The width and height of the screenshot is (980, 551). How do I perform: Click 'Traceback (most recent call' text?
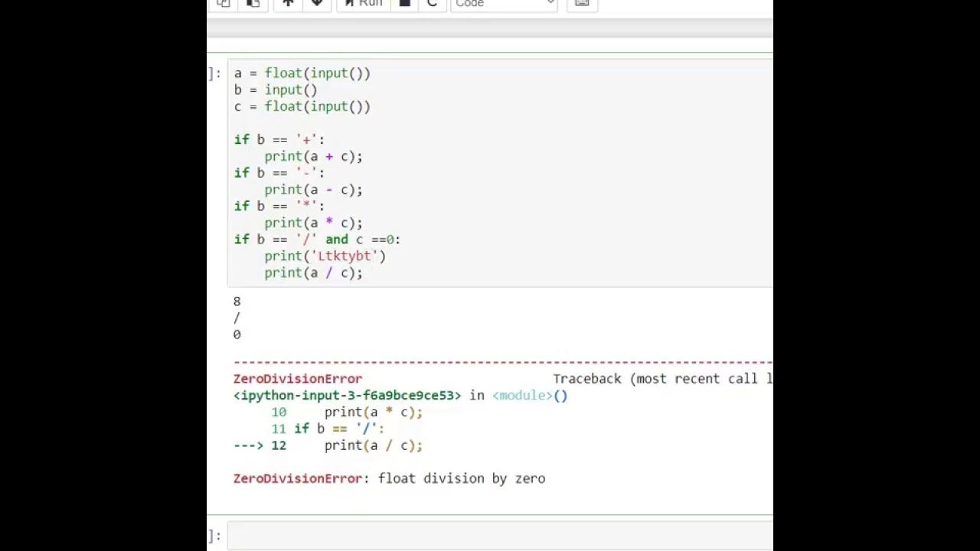[x=655, y=379]
